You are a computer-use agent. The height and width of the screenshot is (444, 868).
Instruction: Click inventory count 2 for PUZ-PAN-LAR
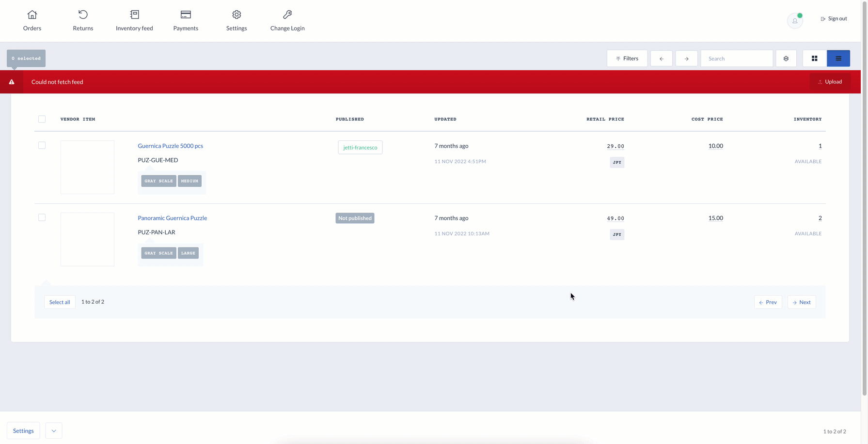820,218
